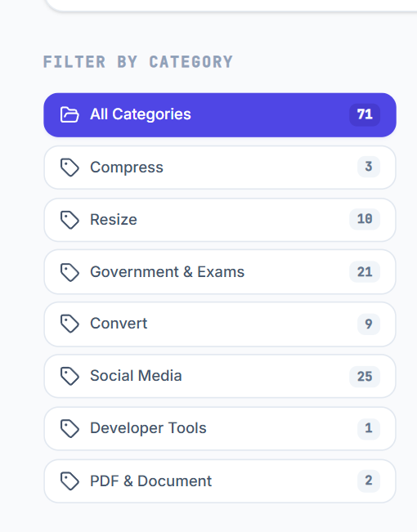Select Developer Tools category
Image resolution: width=417 pixels, height=532 pixels.
click(x=220, y=428)
